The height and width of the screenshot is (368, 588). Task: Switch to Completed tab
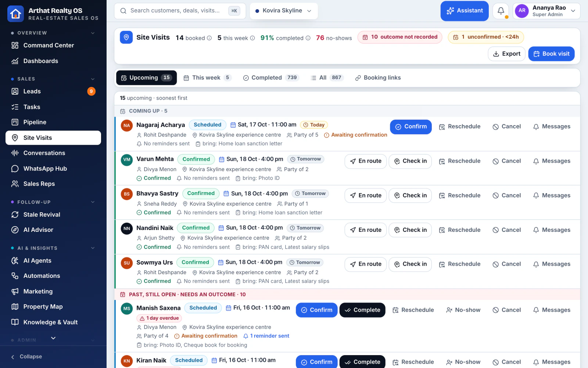271,78
